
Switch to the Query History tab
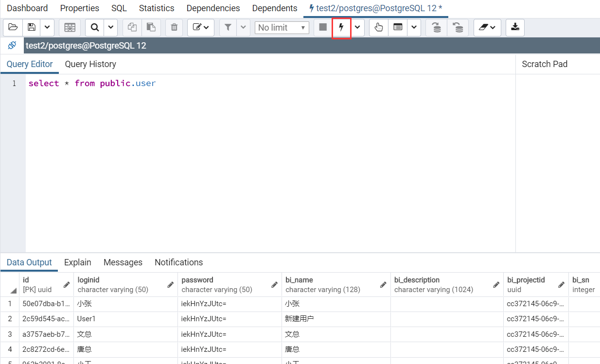(90, 64)
